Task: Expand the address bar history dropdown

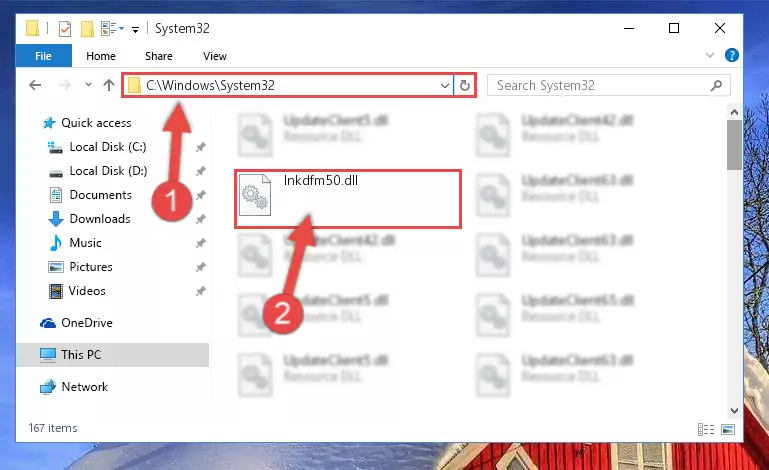Action: pyautogui.click(x=445, y=86)
